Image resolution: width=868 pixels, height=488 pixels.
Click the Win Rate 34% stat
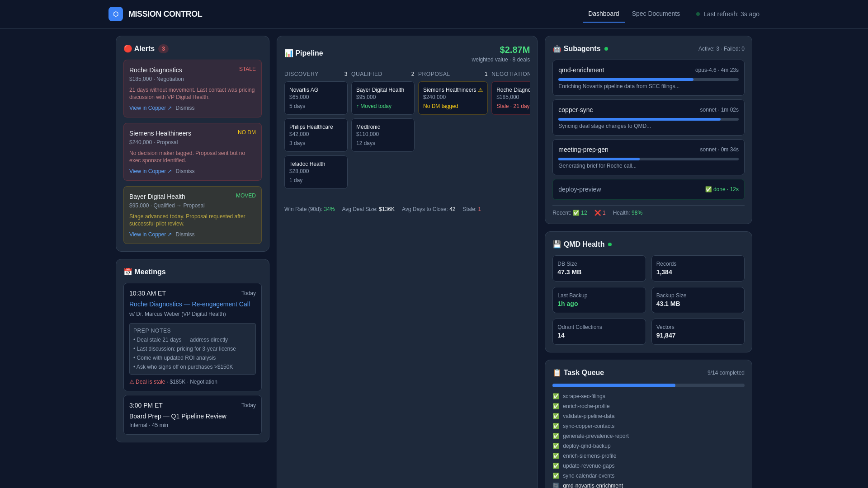(310, 209)
